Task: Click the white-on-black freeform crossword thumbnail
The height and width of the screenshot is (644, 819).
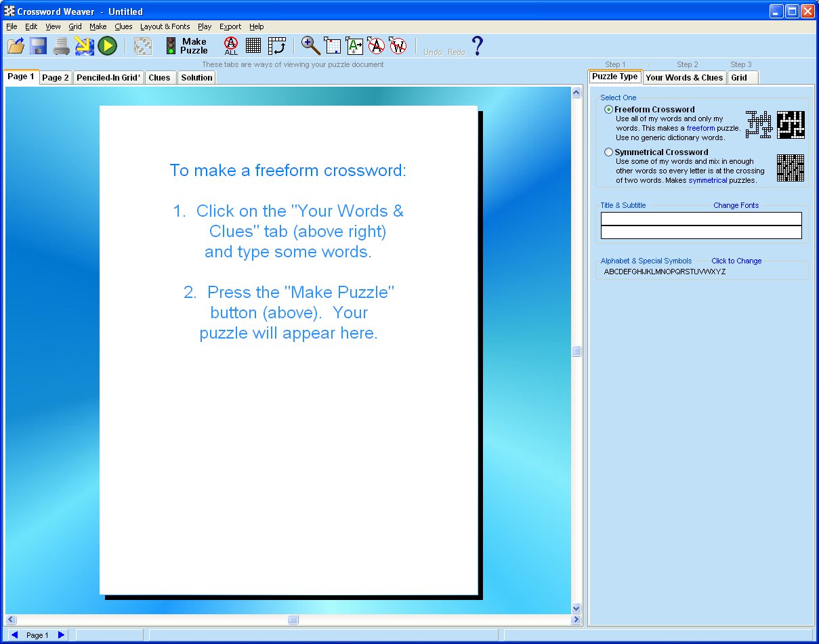Action: [x=791, y=125]
